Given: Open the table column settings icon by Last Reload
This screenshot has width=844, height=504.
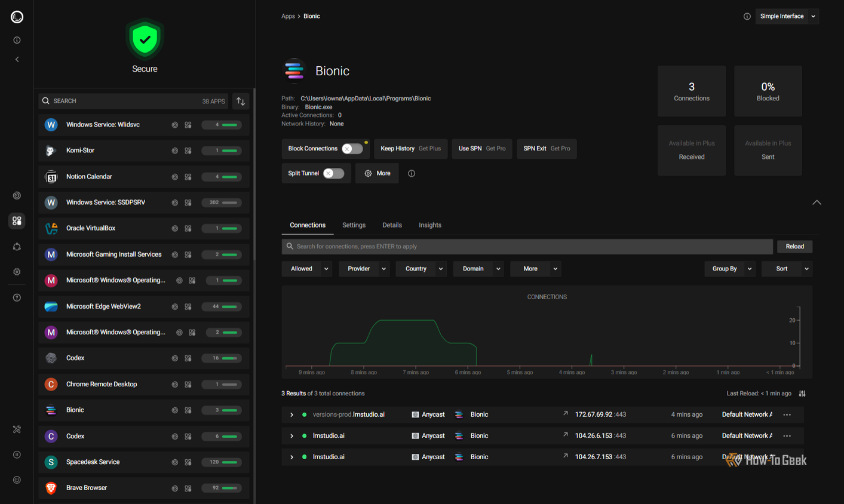Looking at the screenshot, I should click(x=802, y=394).
